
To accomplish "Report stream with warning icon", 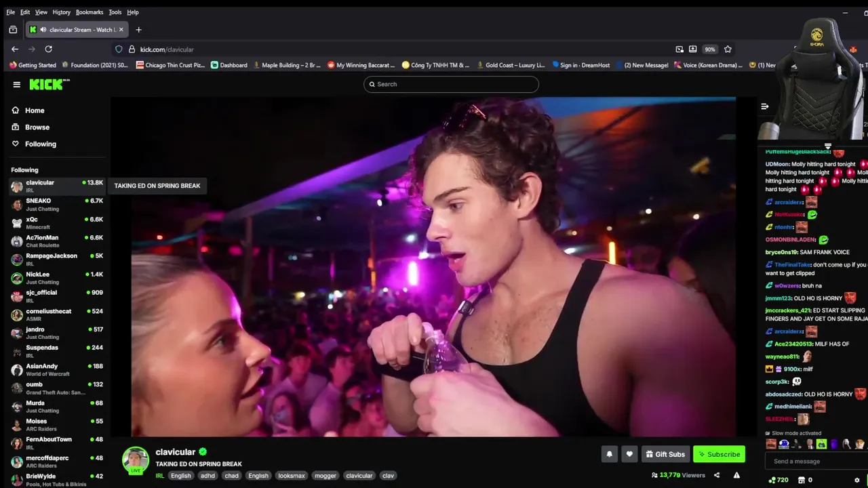I will (x=736, y=476).
